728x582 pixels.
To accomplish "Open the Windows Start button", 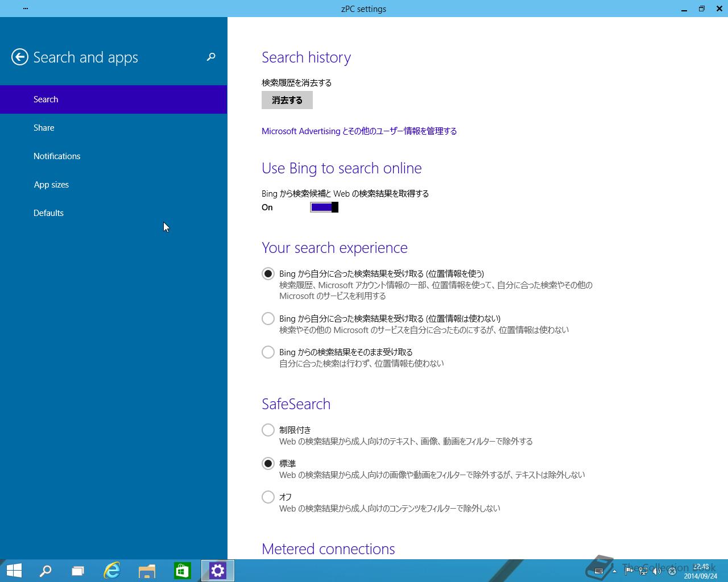I will tap(14, 571).
